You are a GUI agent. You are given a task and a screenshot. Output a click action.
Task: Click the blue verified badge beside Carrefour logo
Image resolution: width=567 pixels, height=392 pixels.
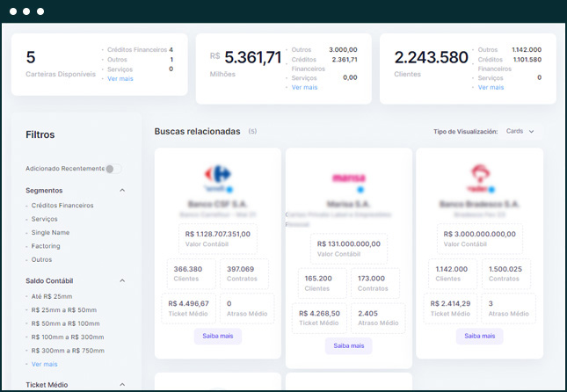(228, 189)
